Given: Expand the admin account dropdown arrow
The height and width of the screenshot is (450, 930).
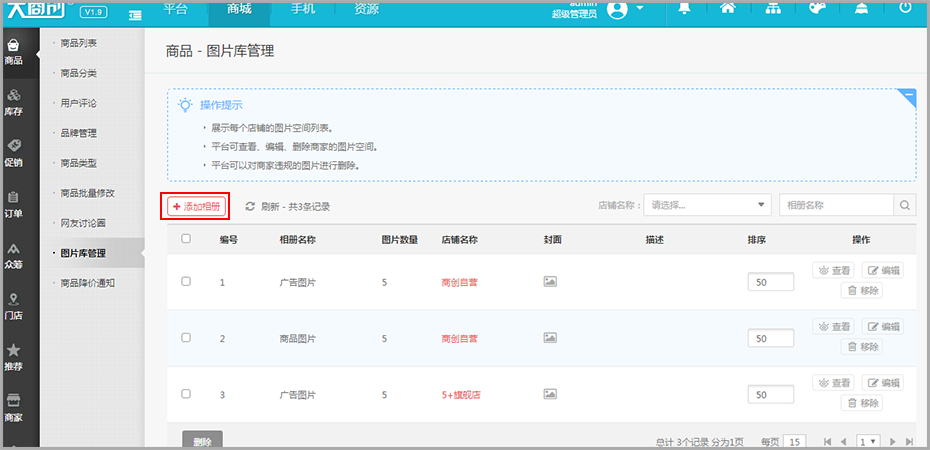Looking at the screenshot, I should (x=639, y=8).
